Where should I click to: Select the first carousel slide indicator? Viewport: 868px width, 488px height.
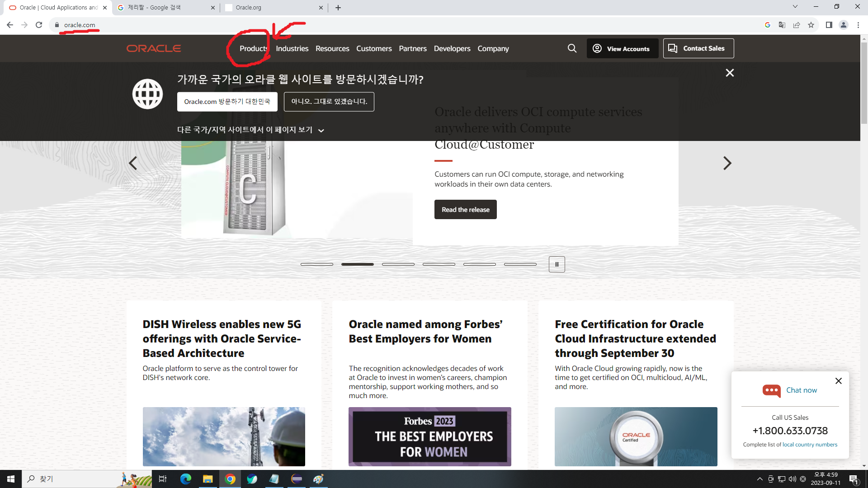click(316, 264)
